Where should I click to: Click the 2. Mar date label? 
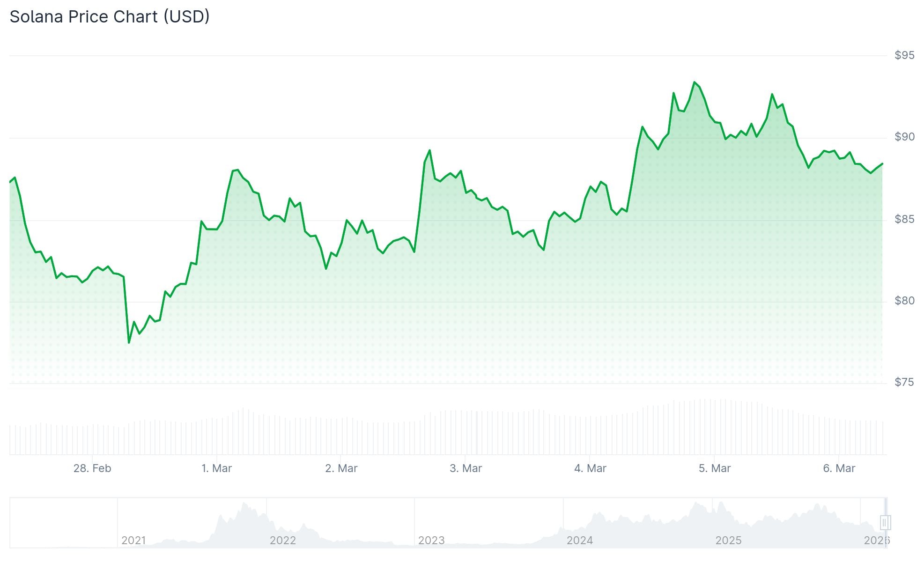pyautogui.click(x=341, y=468)
